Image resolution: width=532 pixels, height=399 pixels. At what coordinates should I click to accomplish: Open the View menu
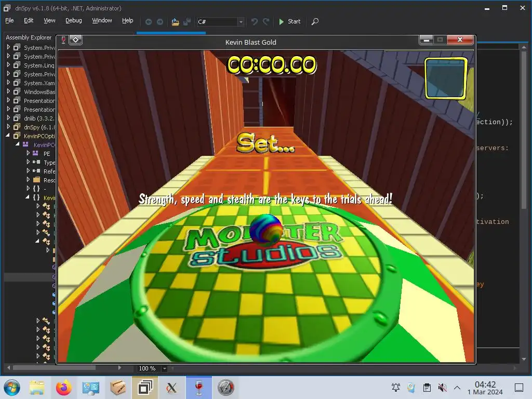tap(49, 21)
